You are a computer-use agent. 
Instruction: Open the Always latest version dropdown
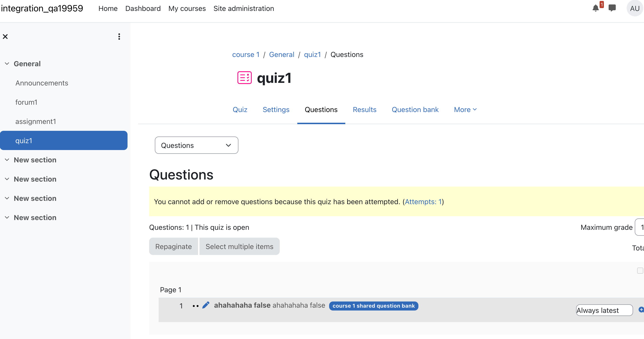point(604,310)
